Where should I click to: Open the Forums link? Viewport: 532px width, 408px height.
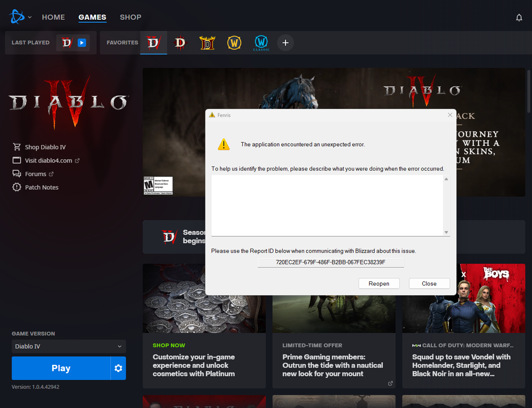(36, 174)
